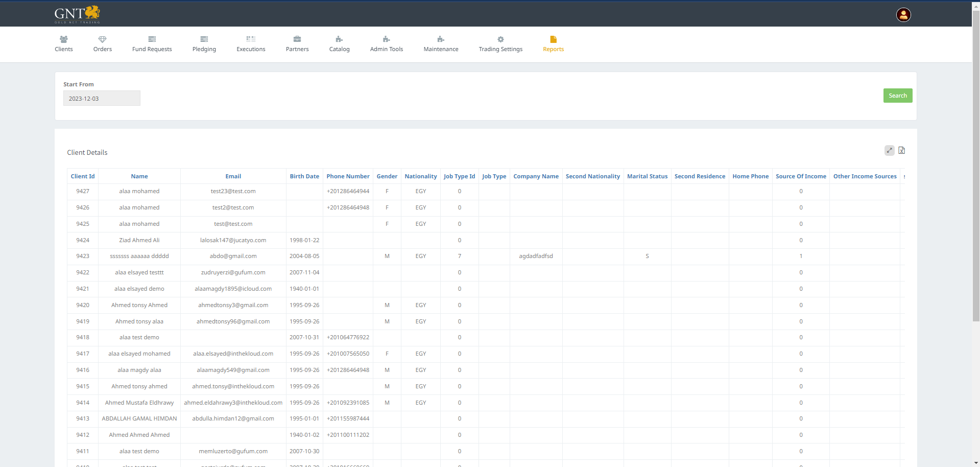Go to Fund Requests icon
Viewport: 980px width, 467px height.
[152, 39]
